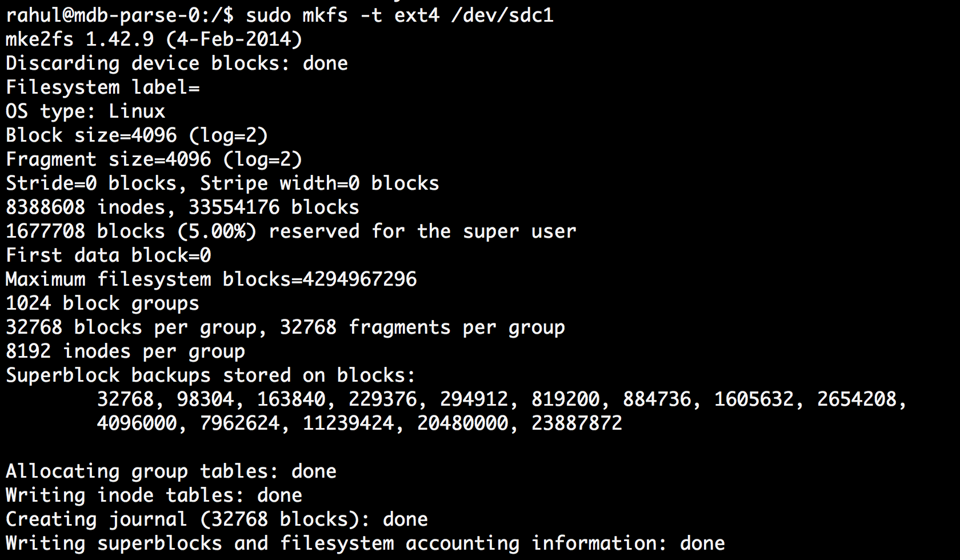The height and width of the screenshot is (560, 960).
Task: Click the superblock backup number 23887872
Action: [x=577, y=423]
